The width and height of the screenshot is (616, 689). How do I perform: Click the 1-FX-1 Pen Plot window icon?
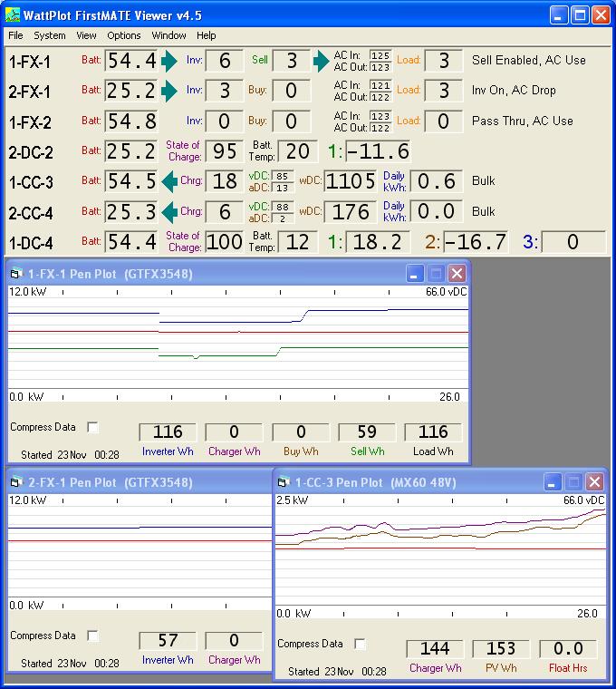[x=16, y=274]
